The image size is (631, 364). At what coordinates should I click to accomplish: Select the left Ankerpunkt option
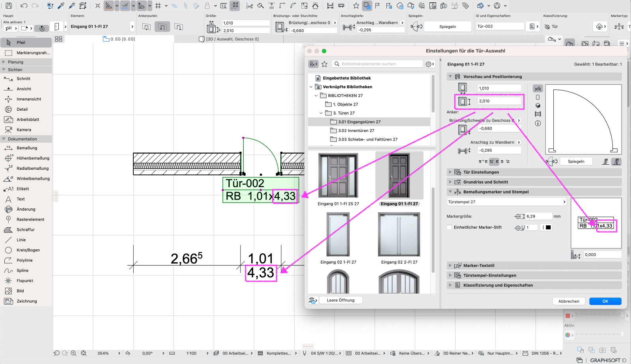146,27
